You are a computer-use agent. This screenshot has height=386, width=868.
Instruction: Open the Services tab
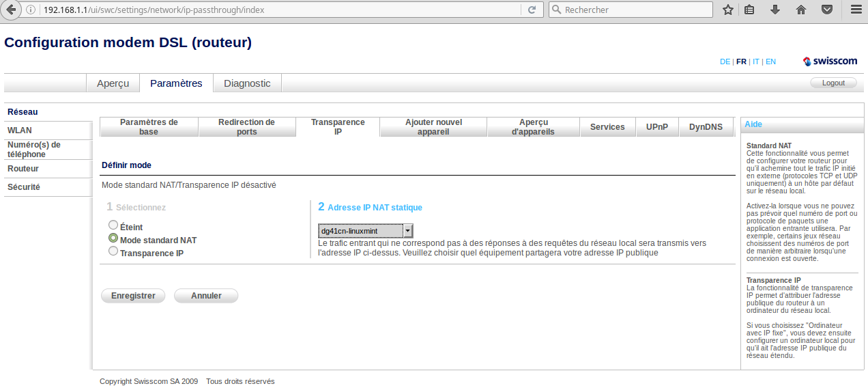pos(607,127)
